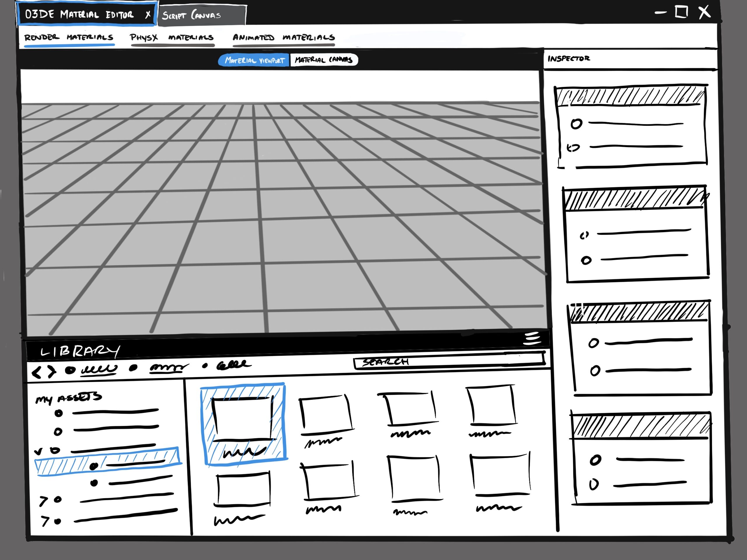Switch to the Material Canvas view
This screenshot has height=560, width=747.
coord(324,60)
